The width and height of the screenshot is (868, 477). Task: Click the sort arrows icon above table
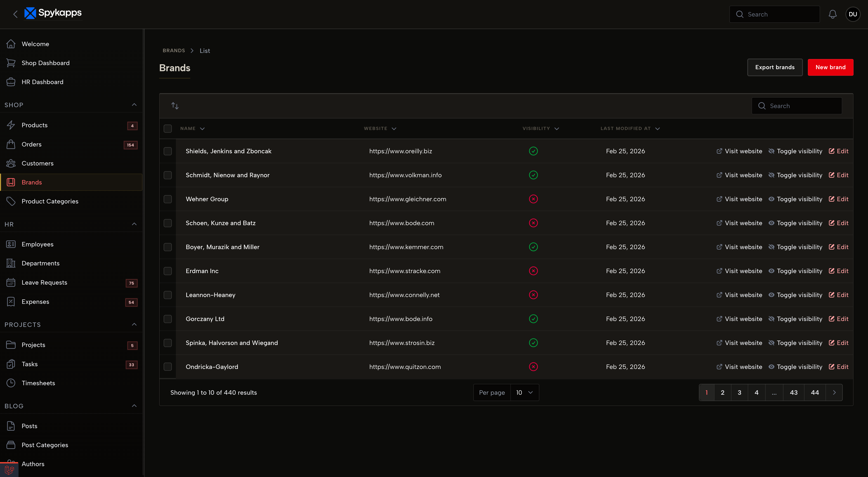[175, 106]
